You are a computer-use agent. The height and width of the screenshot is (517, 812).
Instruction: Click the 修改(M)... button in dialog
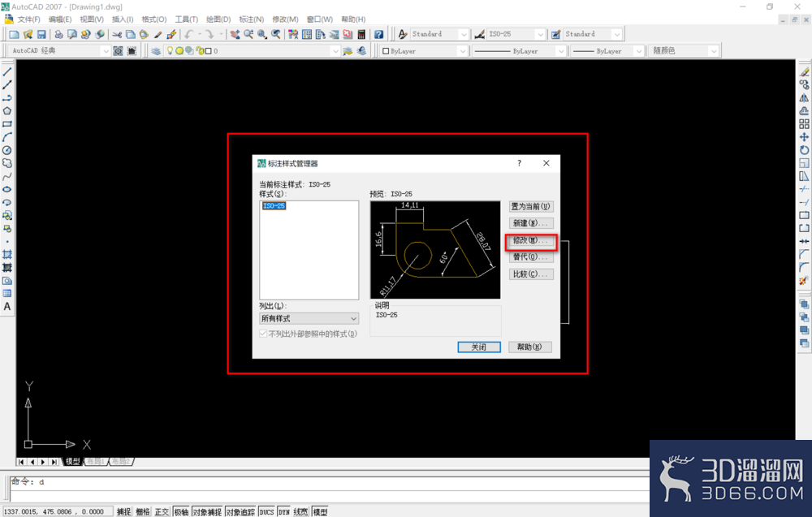tap(531, 241)
